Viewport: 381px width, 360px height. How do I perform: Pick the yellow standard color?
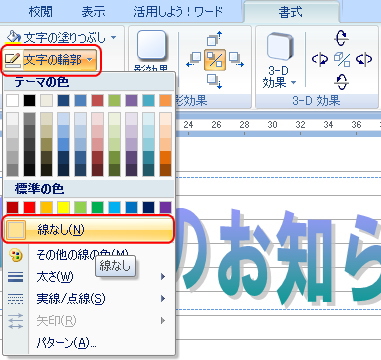pos(63,207)
